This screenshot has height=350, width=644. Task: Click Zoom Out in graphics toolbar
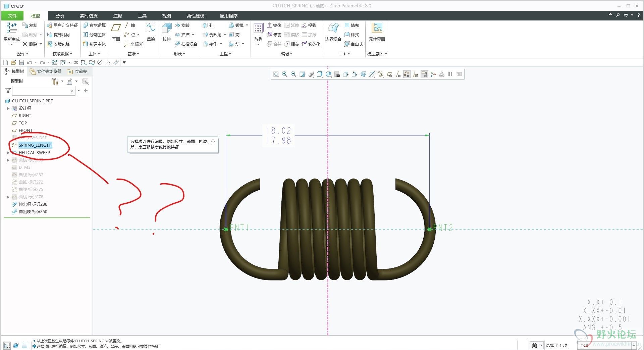click(x=293, y=74)
